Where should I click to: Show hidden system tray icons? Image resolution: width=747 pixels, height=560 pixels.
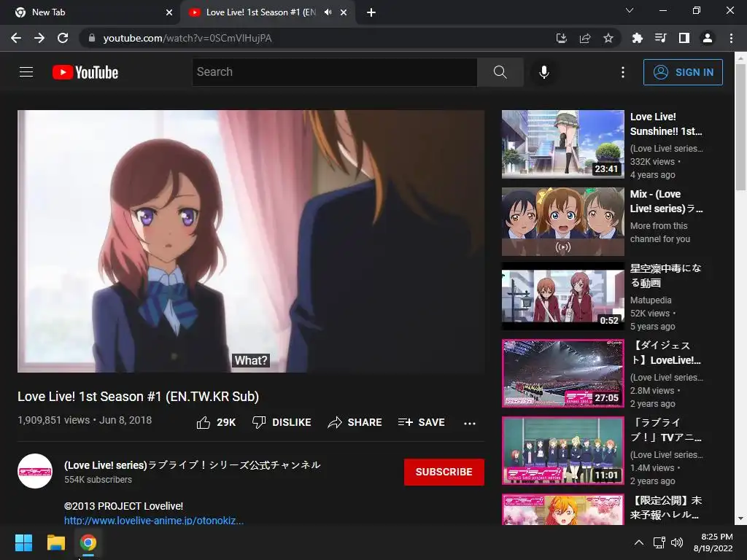[x=639, y=542]
